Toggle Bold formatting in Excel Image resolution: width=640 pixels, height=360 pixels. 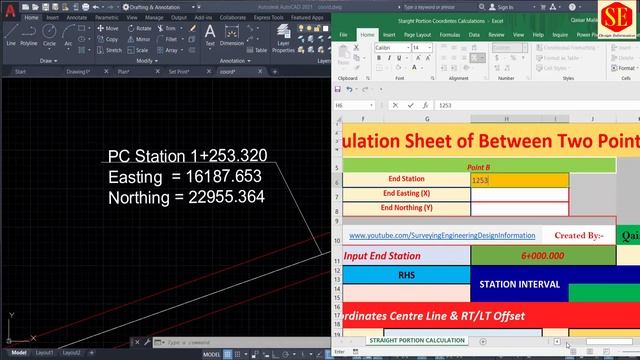coord(379,58)
